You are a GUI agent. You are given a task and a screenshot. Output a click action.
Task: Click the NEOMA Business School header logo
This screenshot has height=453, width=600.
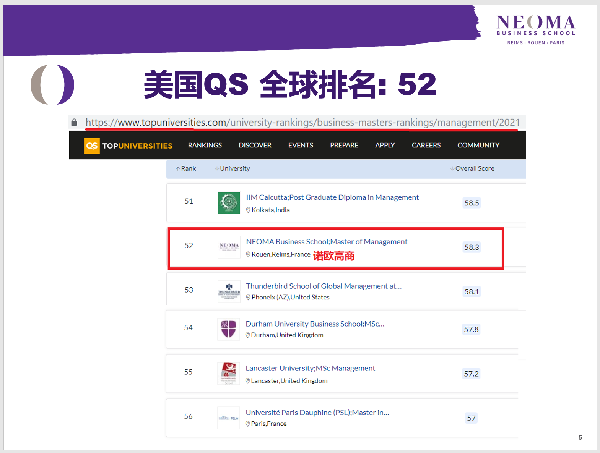536,30
